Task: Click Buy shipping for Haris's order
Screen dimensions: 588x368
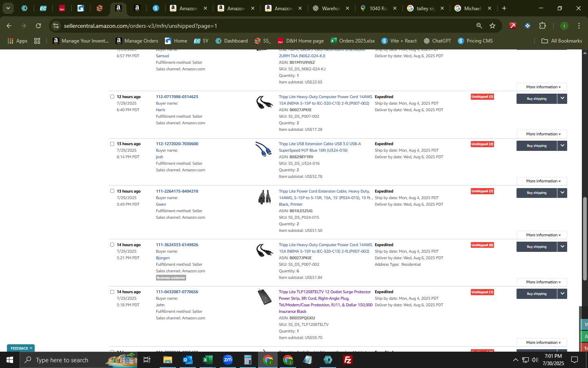Action: coord(537,99)
